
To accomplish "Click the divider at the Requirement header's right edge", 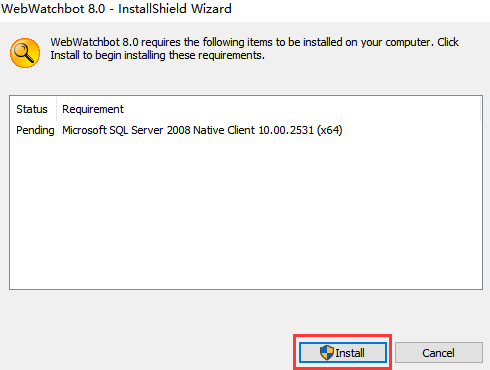I will [480, 109].
